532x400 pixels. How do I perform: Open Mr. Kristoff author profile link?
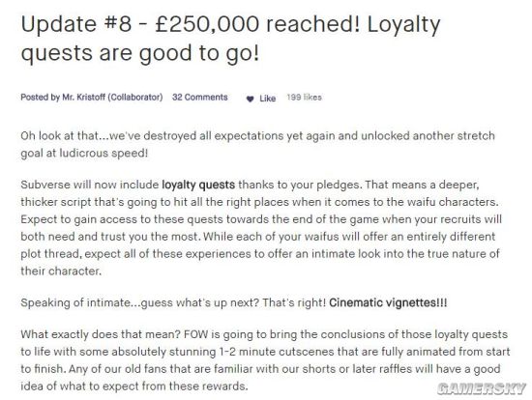(84, 98)
